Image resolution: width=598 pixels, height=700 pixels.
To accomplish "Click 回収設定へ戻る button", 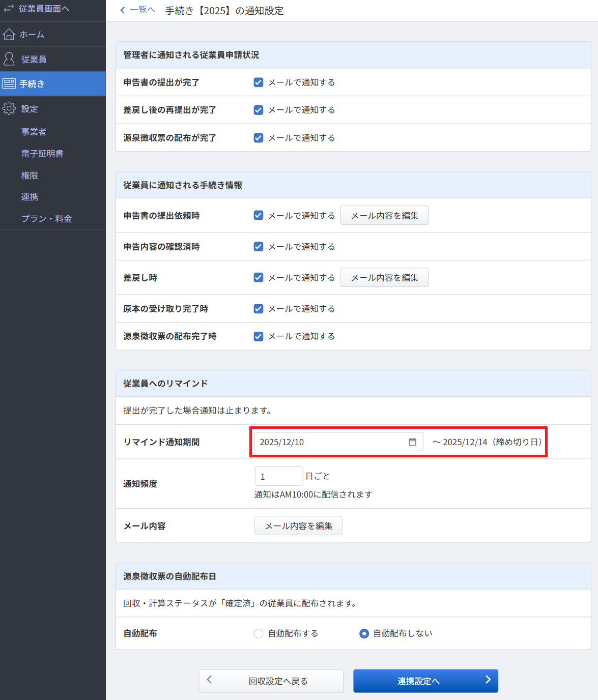I will coord(271,681).
